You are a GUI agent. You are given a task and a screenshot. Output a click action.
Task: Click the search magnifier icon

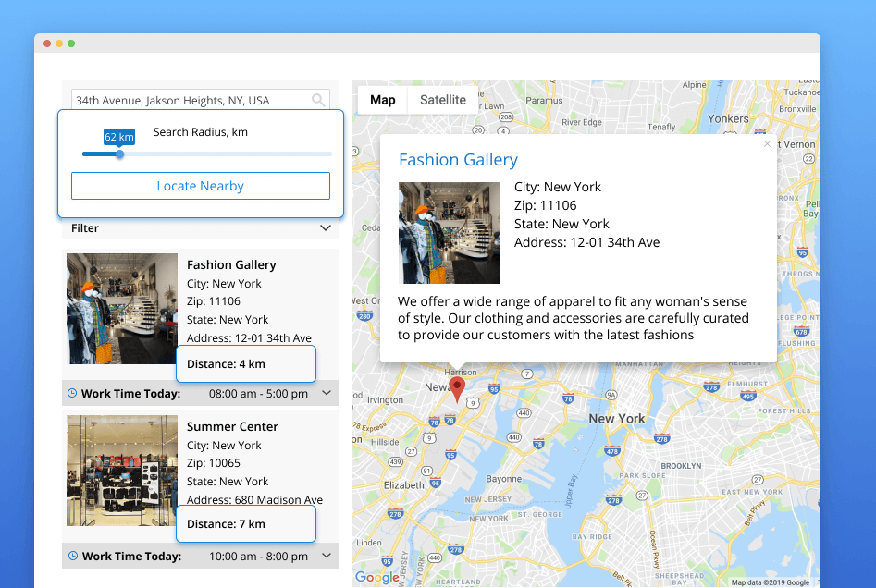pyautogui.click(x=318, y=100)
